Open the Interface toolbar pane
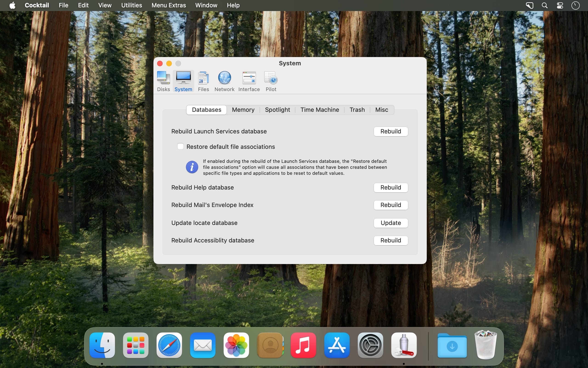 (x=249, y=81)
